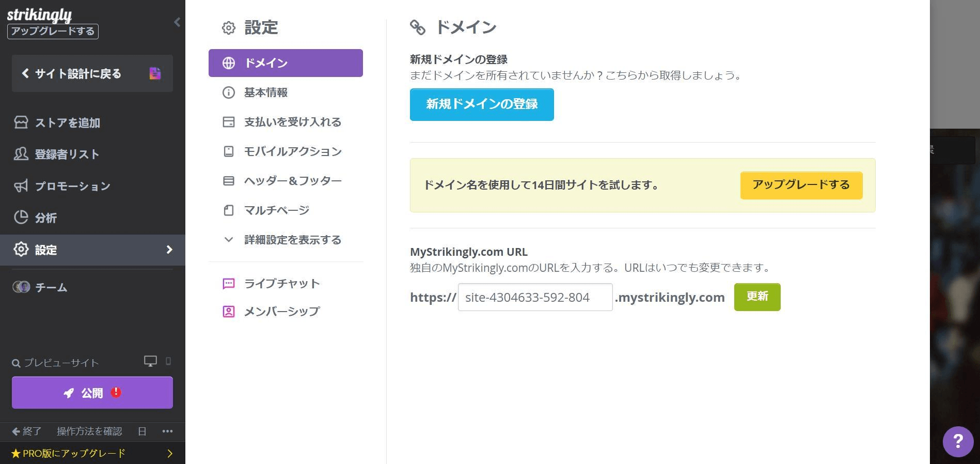
Task: Click the purple document icon beside サイト設計に戻る
Action: [155, 73]
